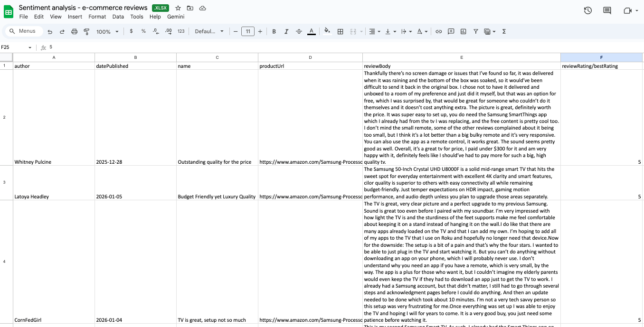
Task: Click the paint format roller icon
Action: [x=86, y=31]
